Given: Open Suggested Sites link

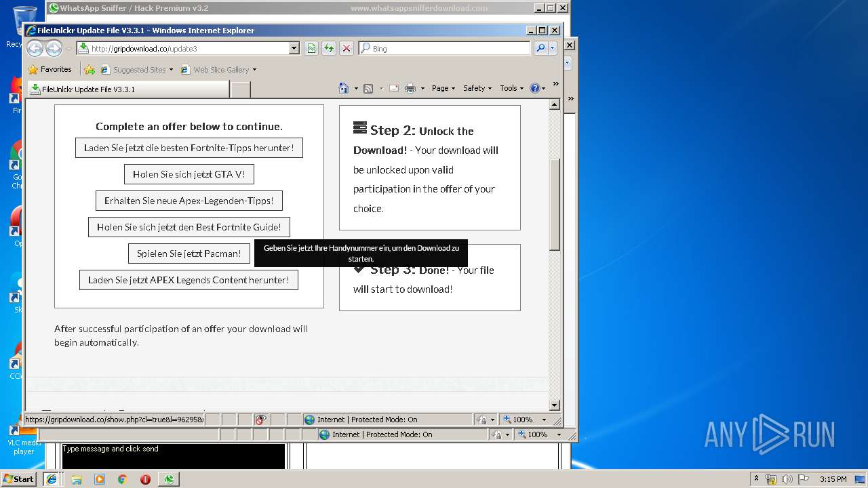Looking at the screenshot, I should click(x=136, y=69).
